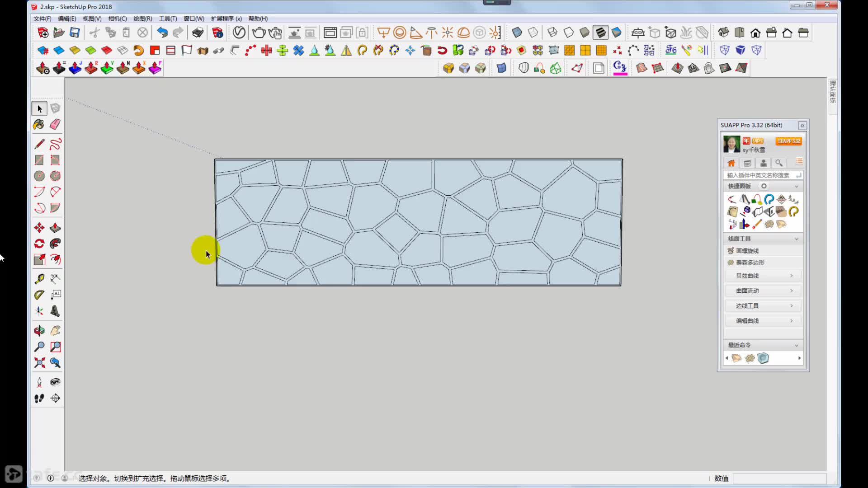Activate the Line pencil tool
The width and height of the screenshot is (868, 488).
tap(39, 144)
